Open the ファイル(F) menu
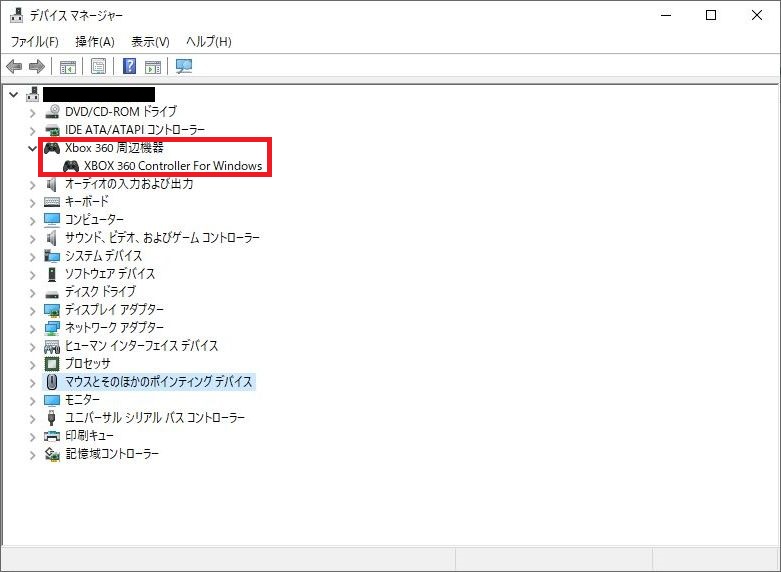The image size is (781, 572). (x=34, y=42)
